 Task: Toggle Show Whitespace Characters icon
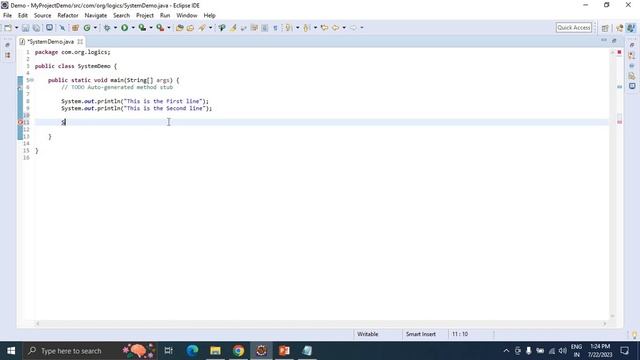[x=276, y=28]
